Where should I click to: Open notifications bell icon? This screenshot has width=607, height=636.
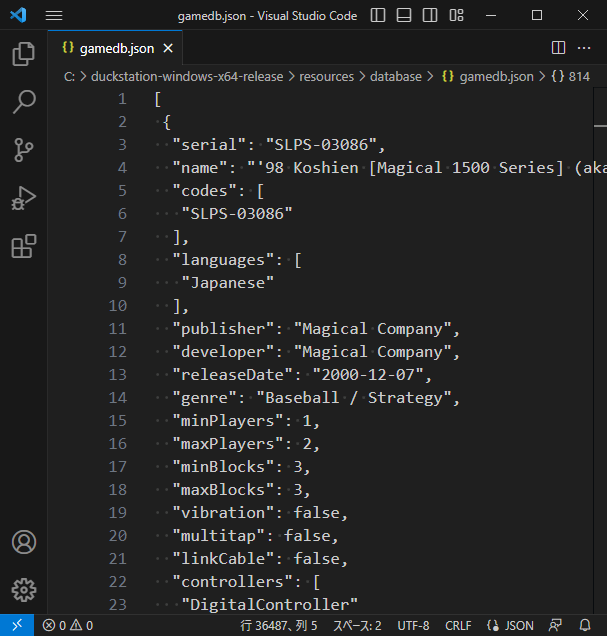pos(585,625)
